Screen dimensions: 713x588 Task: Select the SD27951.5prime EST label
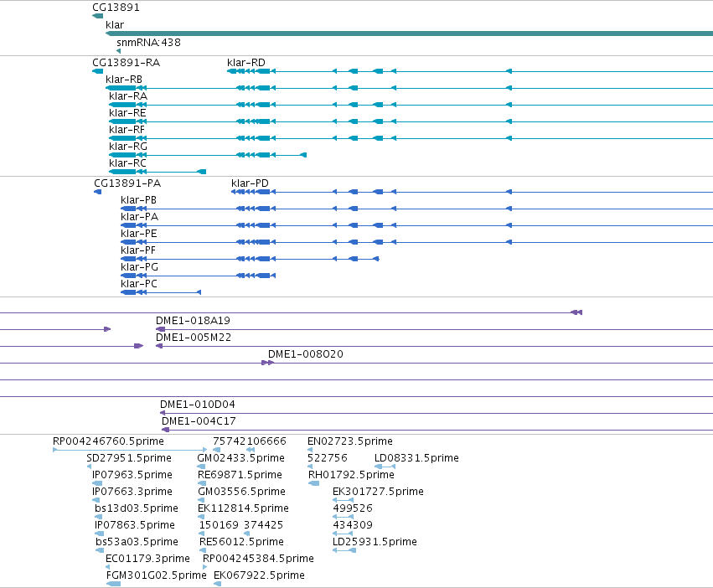129,458
